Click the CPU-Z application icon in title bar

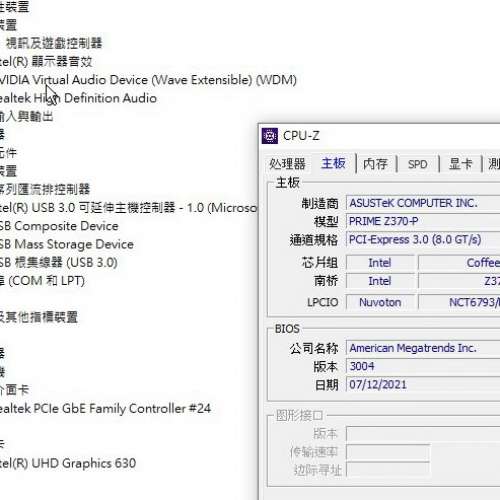pos(270,136)
